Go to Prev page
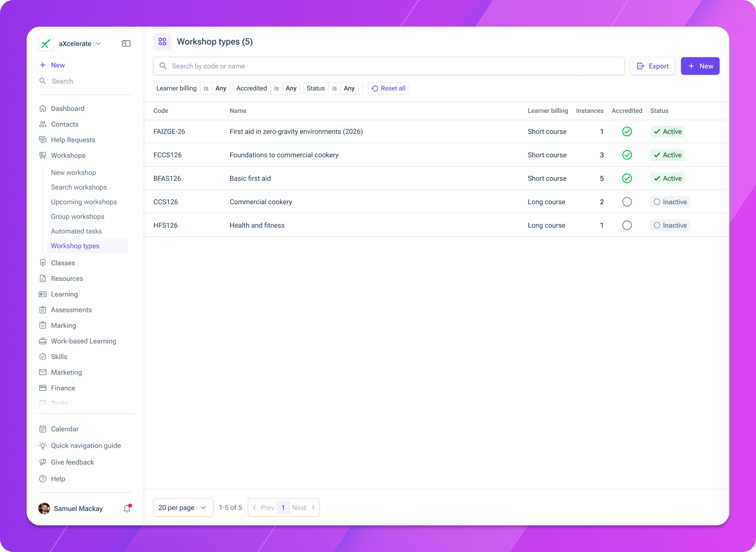Image resolution: width=756 pixels, height=552 pixels. pyautogui.click(x=264, y=508)
